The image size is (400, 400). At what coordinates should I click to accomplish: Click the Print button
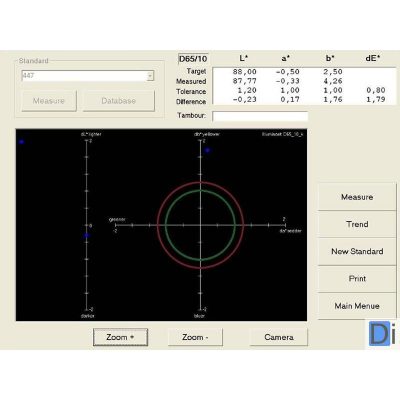357,279
